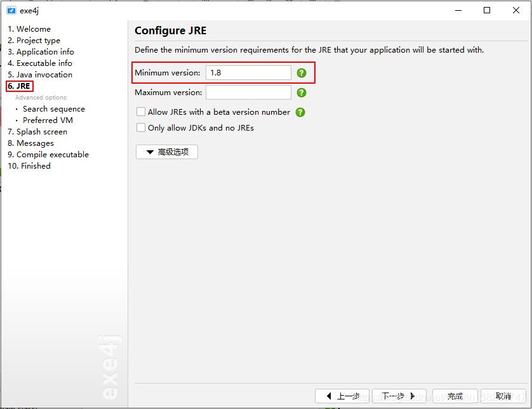
Task: Go to step 7. Splash screen
Action: pyautogui.click(x=37, y=131)
